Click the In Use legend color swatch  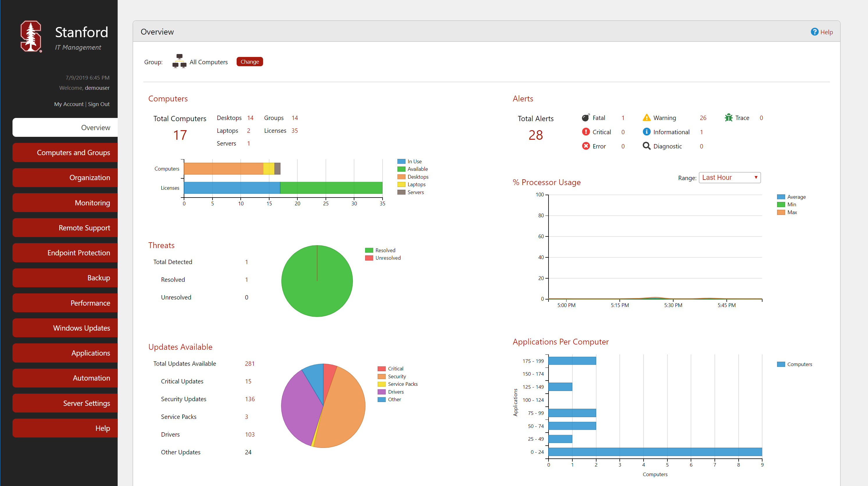tap(401, 161)
